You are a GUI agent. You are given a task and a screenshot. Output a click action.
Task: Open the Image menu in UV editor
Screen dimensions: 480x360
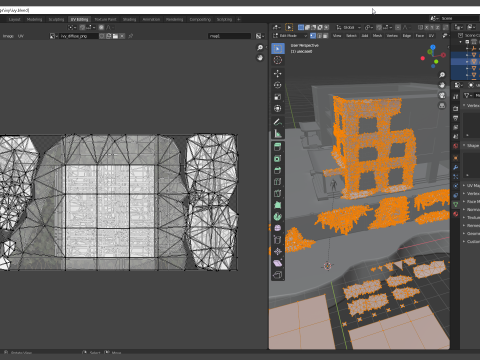(8, 36)
